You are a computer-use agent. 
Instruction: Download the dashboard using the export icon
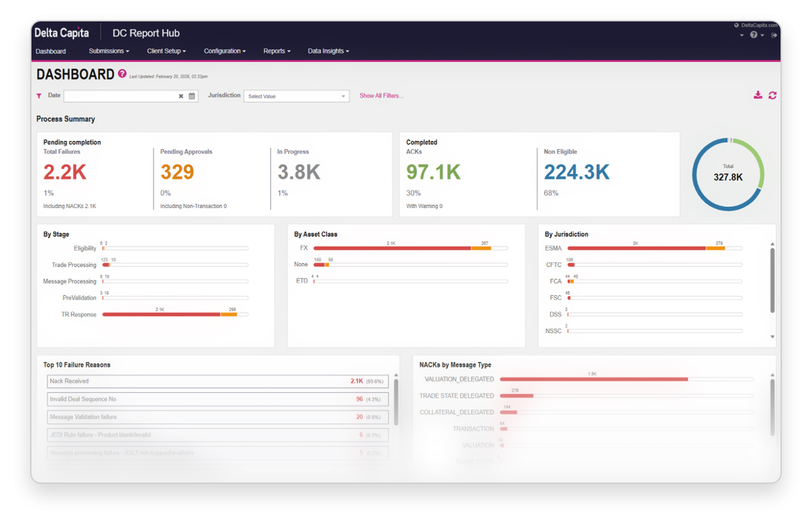pyautogui.click(x=758, y=95)
